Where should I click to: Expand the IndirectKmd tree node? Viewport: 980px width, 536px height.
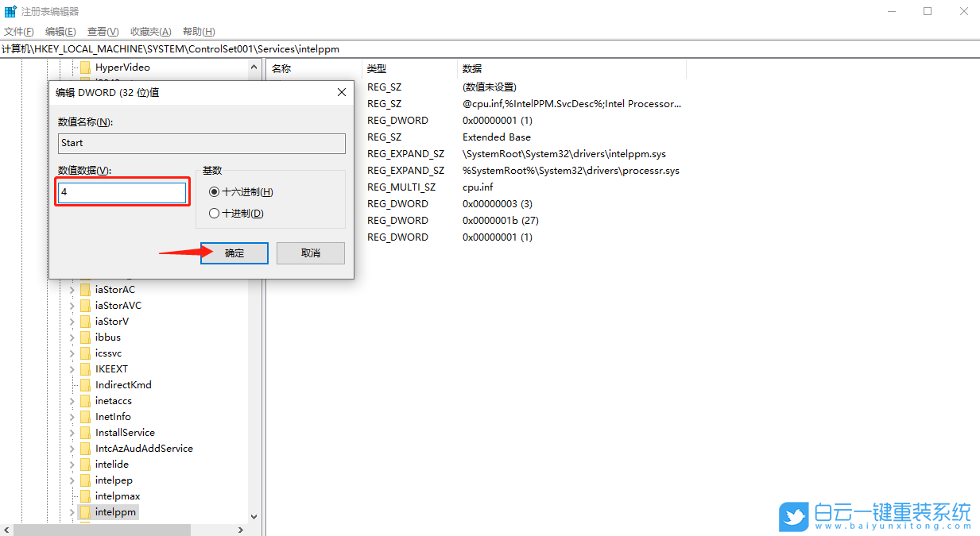72,384
